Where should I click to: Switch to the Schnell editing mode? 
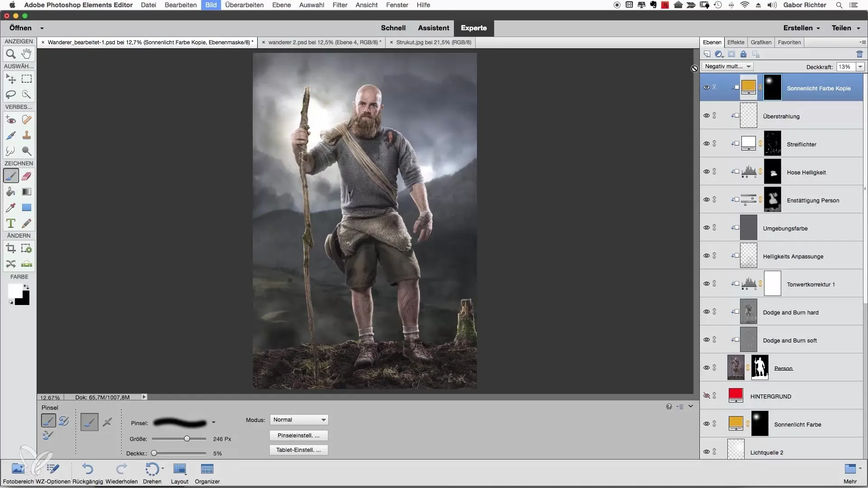393,28
